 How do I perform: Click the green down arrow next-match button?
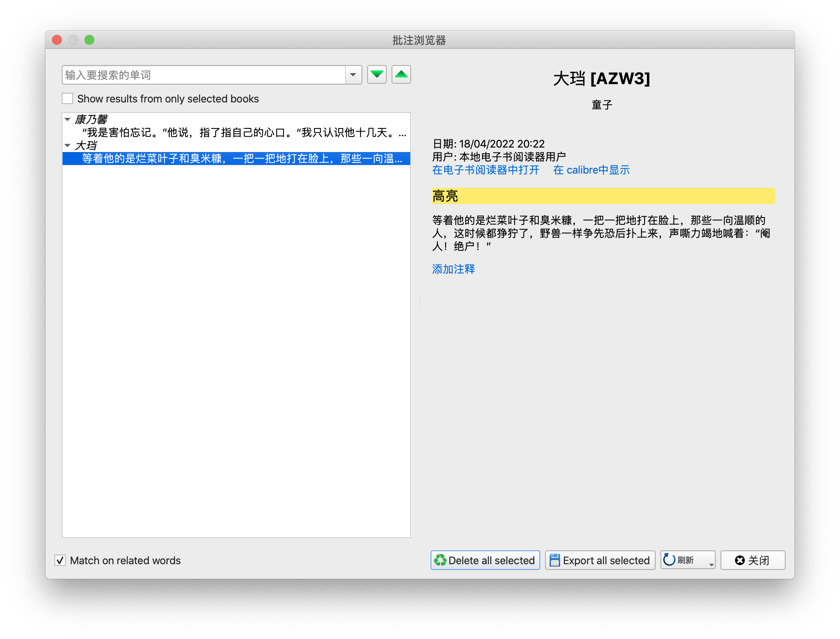[377, 74]
